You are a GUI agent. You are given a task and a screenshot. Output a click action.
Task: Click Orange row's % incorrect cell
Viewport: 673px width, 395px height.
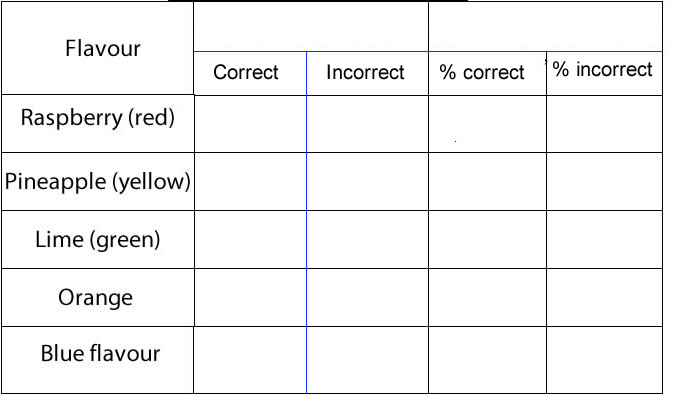(x=604, y=298)
